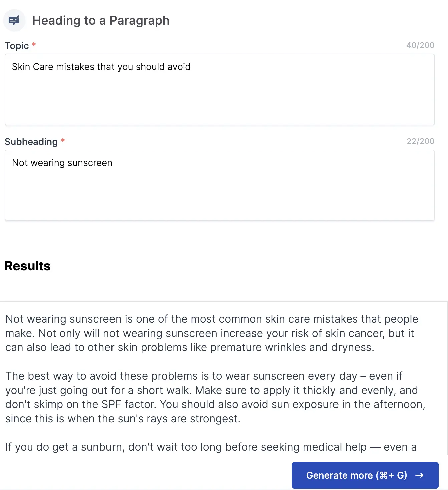The width and height of the screenshot is (448, 490).
Task: Click inside the Topic input field
Action: click(x=220, y=89)
